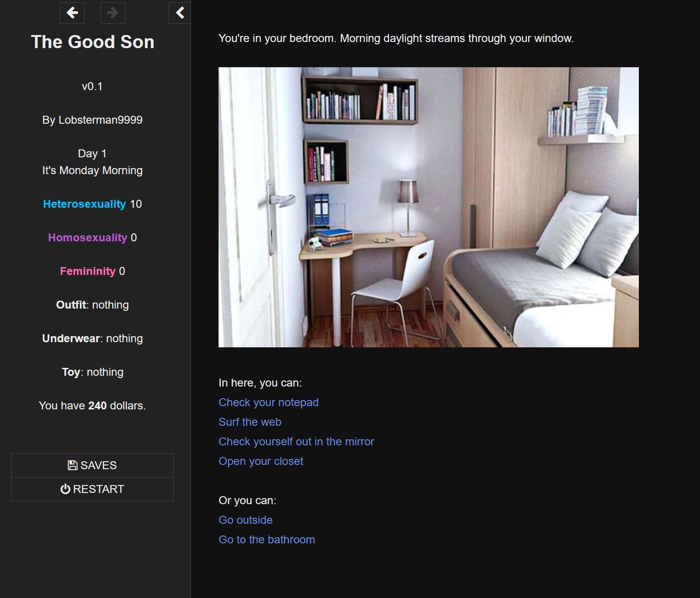Open the SAVES panel

point(92,465)
